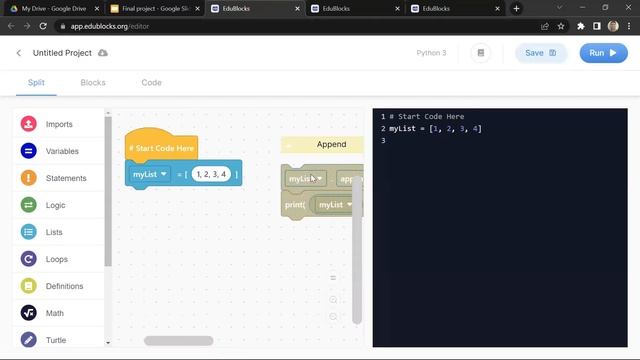
Task: Open the browser side panel icon
Action: [x=597, y=26]
